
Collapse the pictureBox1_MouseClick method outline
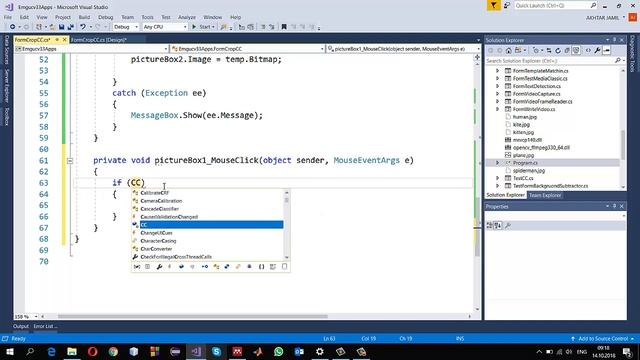click(70, 161)
